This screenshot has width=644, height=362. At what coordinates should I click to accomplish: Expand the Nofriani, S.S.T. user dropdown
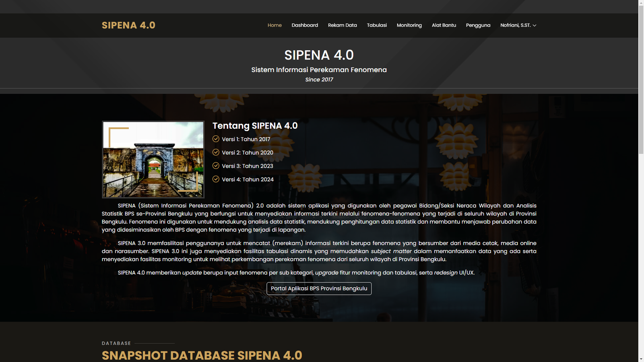point(516,25)
